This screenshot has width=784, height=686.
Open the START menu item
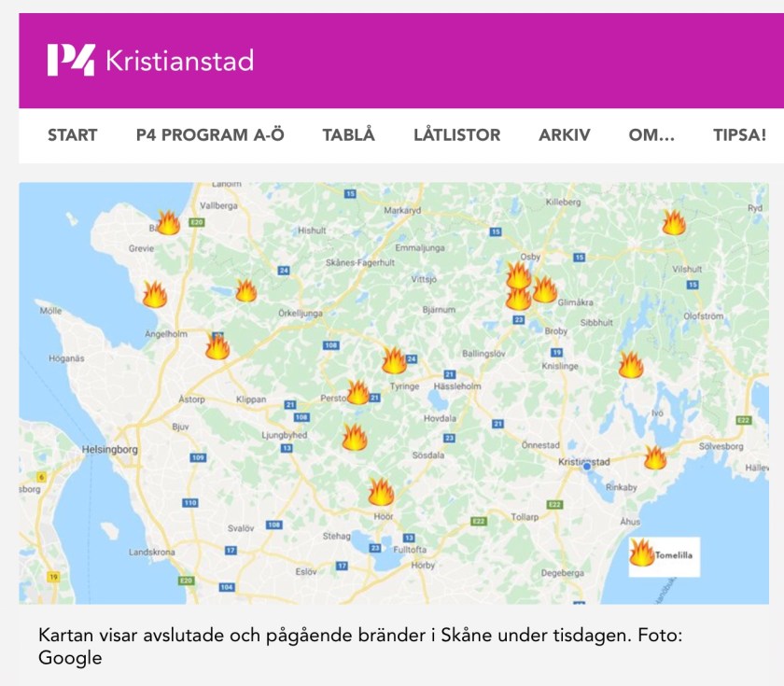[72, 135]
